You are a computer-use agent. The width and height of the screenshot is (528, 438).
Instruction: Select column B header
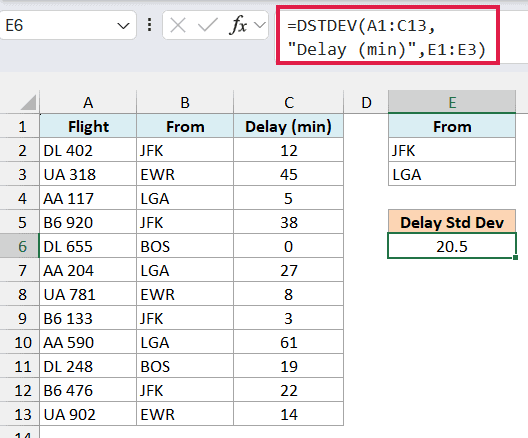pos(185,102)
